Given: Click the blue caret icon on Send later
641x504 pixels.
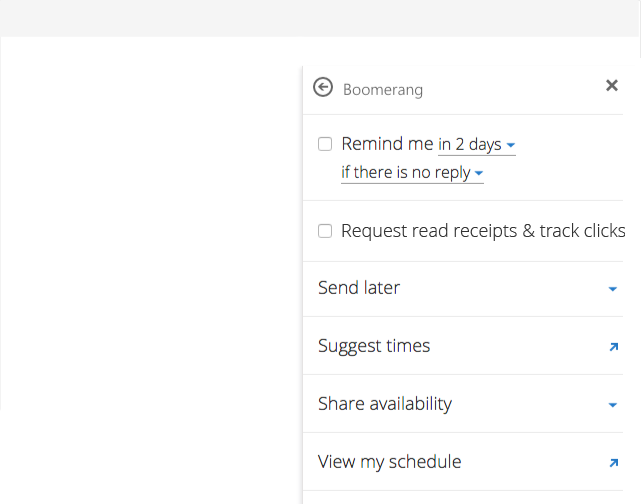Looking at the screenshot, I should point(612,289).
